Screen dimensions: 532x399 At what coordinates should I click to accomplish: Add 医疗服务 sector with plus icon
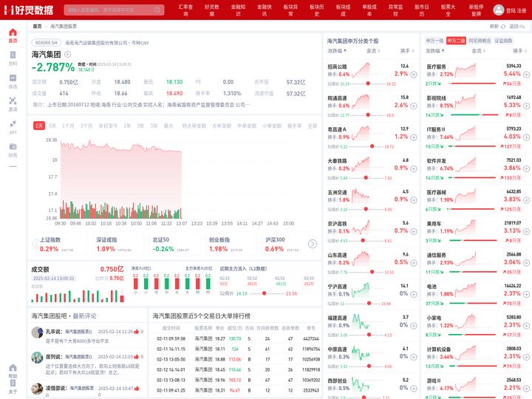point(526,75)
